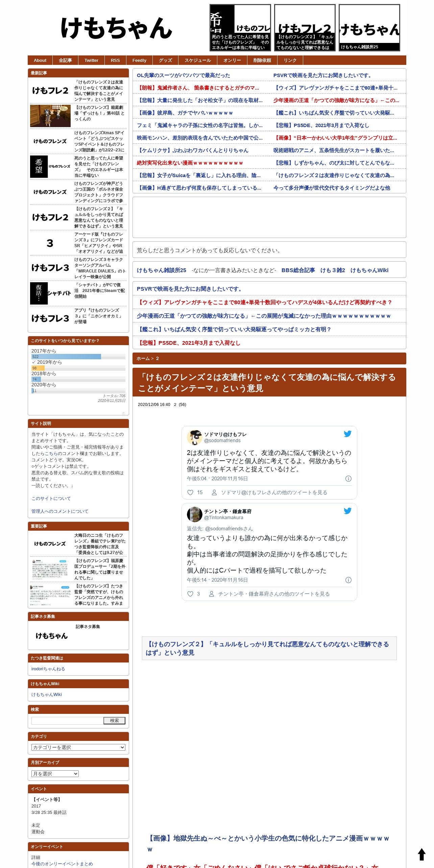Select 2020年から poll option
Image resolution: width=434 pixels, height=868 pixels.
[44, 385]
